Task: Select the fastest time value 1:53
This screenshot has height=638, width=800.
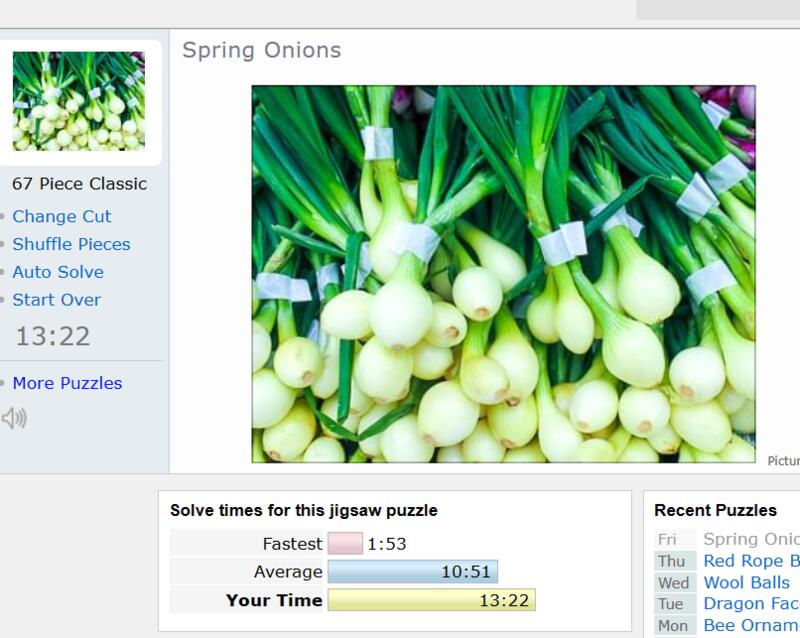Action: point(387,544)
